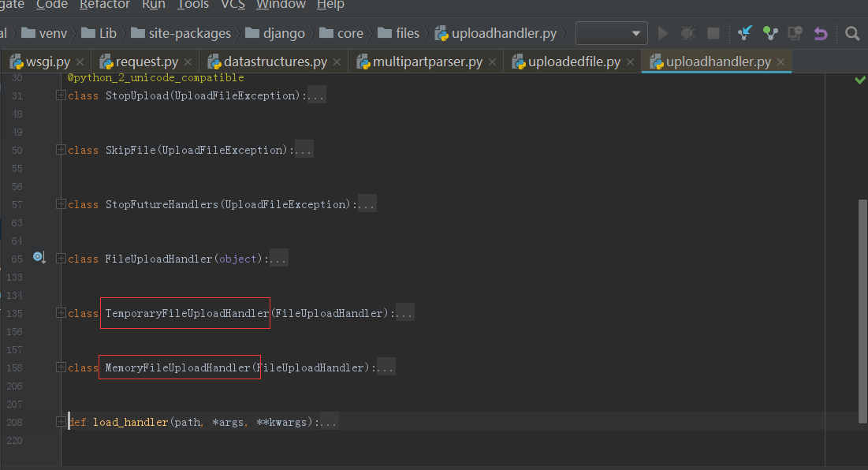This screenshot has width=868, height=470.
Task: Expand the StopFutureHandlers class fold
Action: (61, 204)
